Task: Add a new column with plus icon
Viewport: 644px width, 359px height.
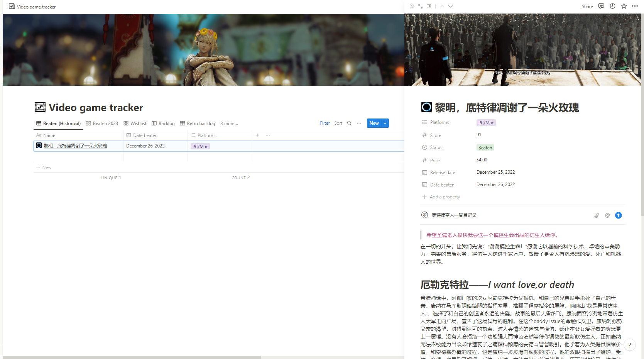Action: pyautogui.click(x=257, y=135)
